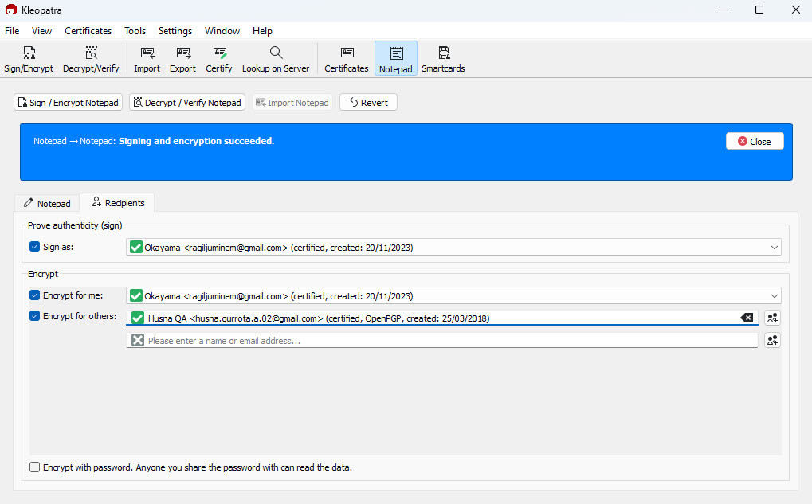Select the Recipients tab

(118, 203)
